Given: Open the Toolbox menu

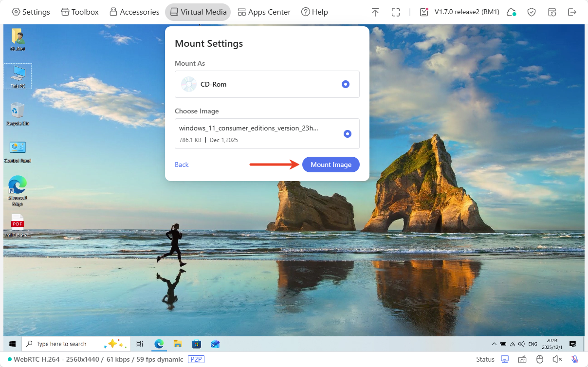Looking at the screenshot, I should tap(80, 12).
